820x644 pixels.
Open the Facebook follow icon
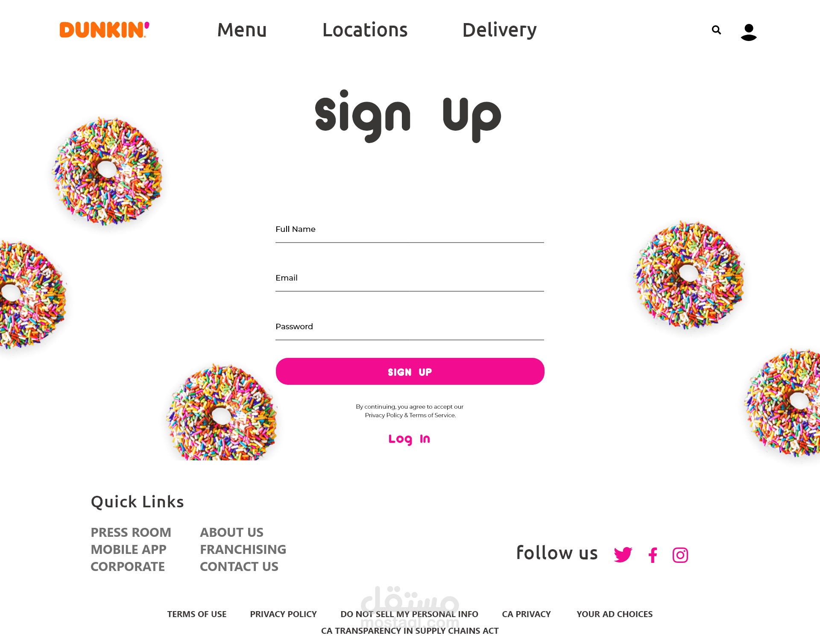tap(653, 555)
